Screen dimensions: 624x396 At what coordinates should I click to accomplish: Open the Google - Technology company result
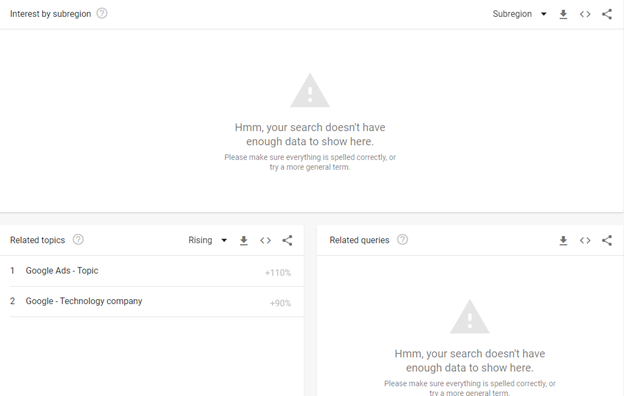point(84,301)
